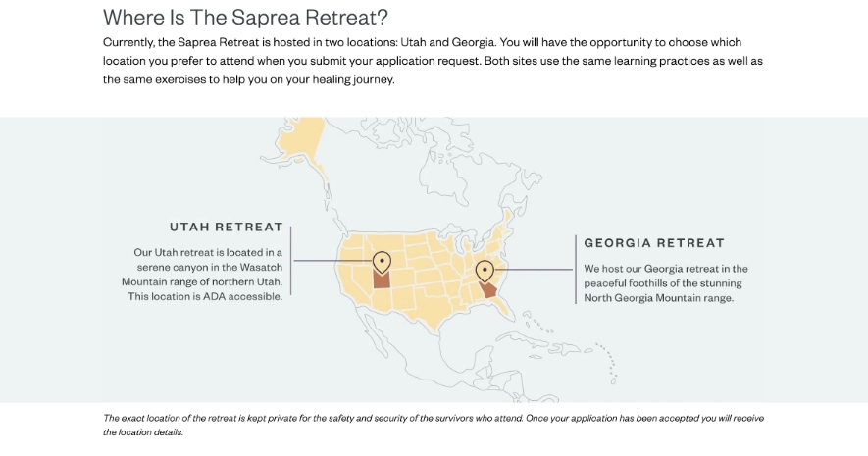The height and width of the screenshot is (456, 868).
Task: Select the highlighted Georgia state shape
Action: click(487, 288)
